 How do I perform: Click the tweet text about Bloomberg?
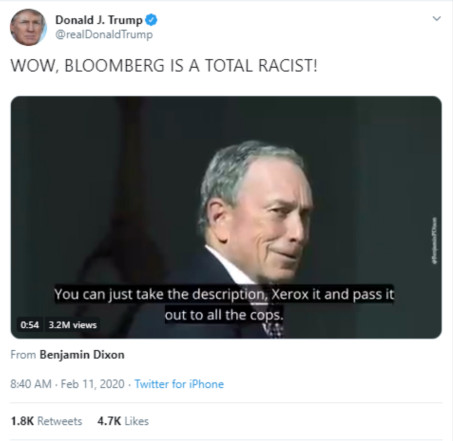(164, 65)
